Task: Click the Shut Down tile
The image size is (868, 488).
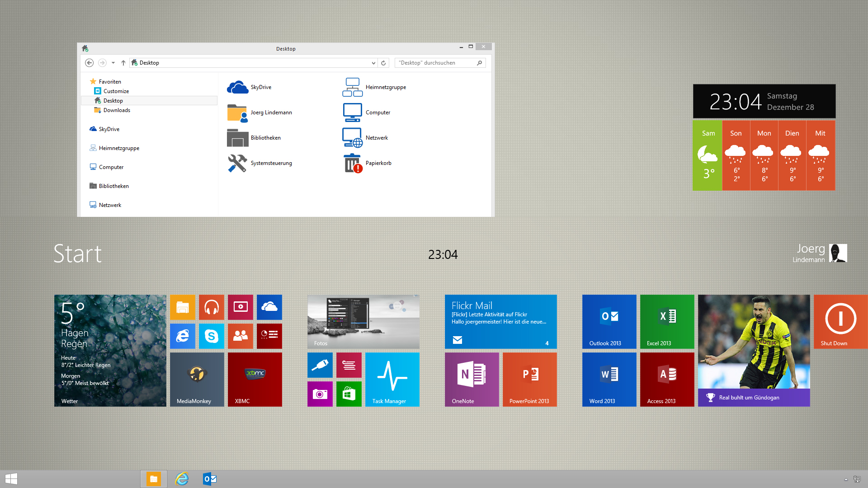Action: click(841, 322)
